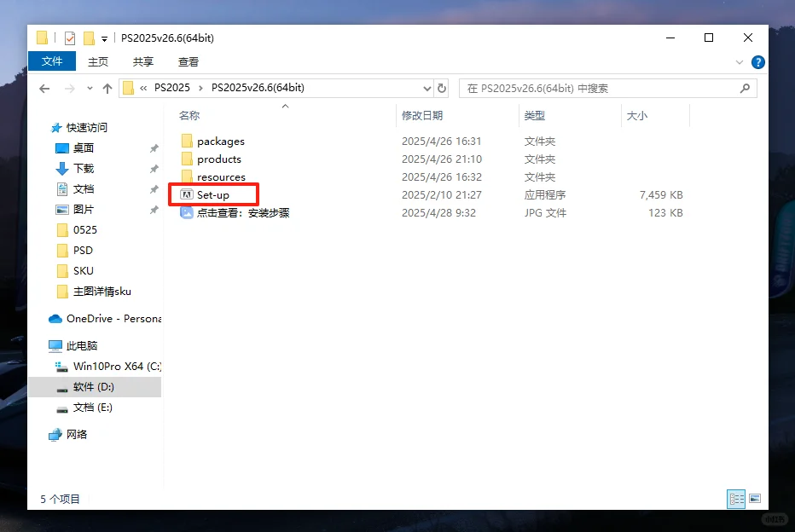Expand the address bar dropdown arrow
This screenshot has height=532, width=795.
(427, 88)
